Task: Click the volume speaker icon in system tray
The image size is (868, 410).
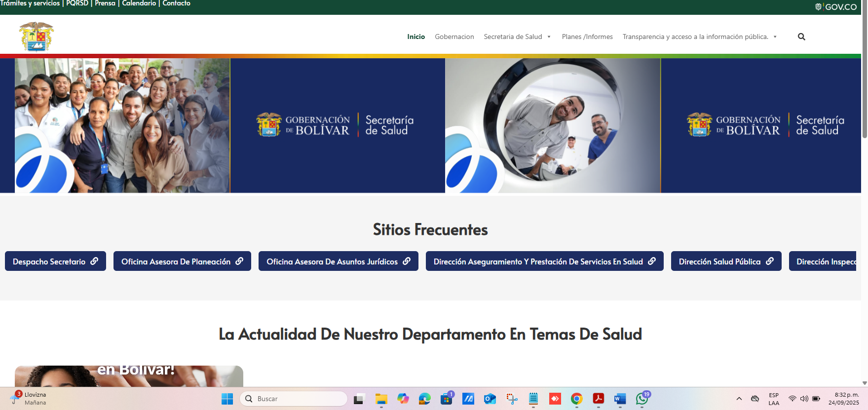Action: [804, 399]
